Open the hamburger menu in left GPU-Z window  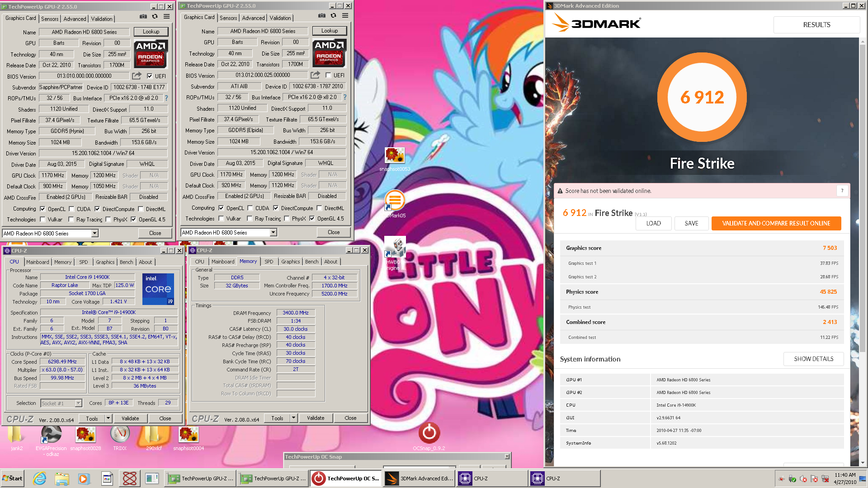pyautogui.click(x=167, y=16)
